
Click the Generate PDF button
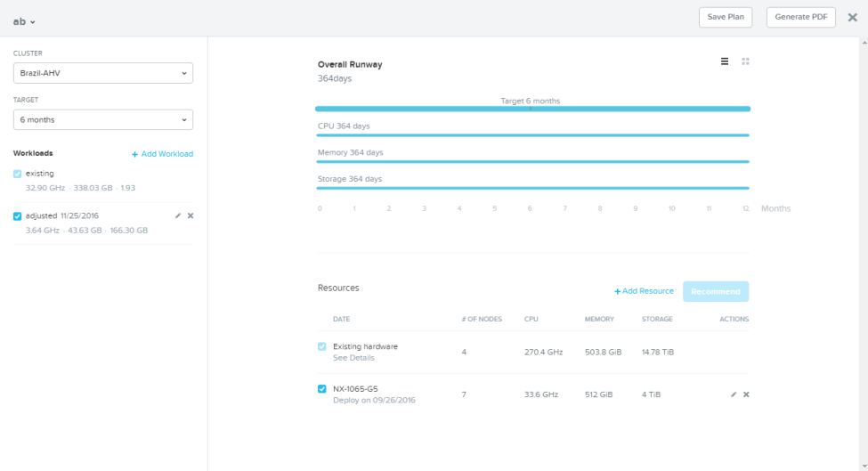(x=801, y=17)
